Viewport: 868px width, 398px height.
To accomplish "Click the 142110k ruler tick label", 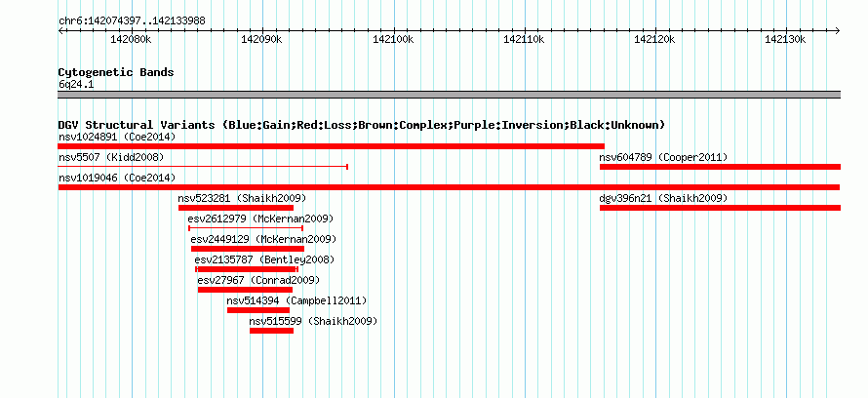I will [x=524, y=40].
